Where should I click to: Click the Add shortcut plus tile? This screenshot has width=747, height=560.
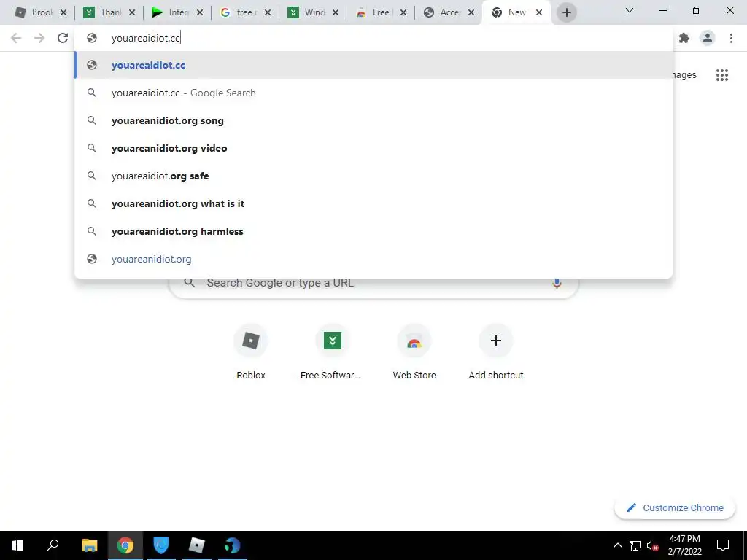pos(496,352)
